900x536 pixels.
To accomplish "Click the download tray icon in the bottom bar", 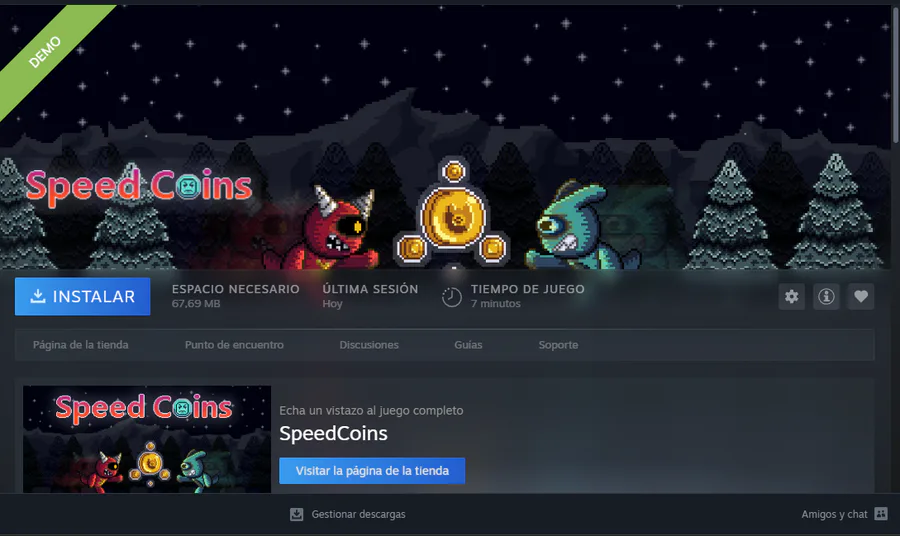I will 296,514.
